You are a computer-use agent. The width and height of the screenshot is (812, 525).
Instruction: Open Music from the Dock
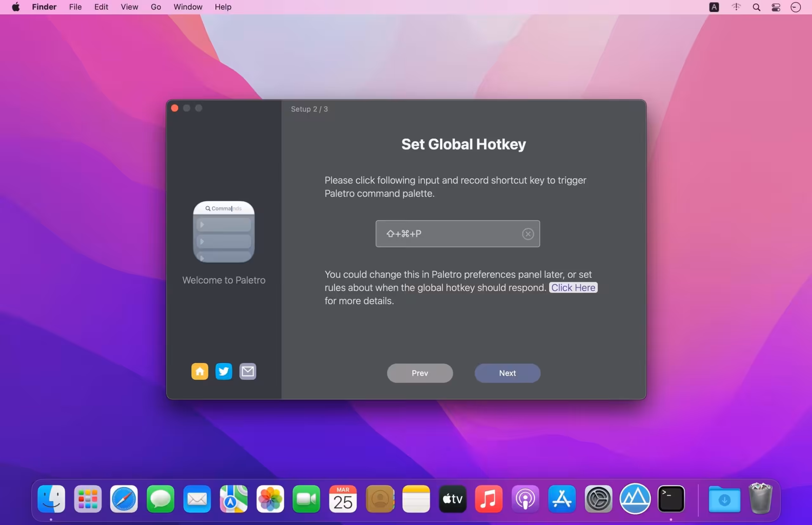click(489, 499)
